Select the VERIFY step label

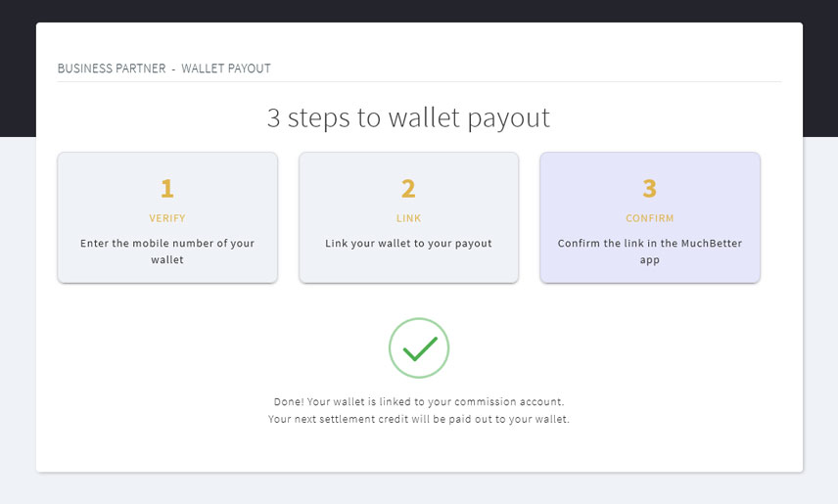[167, 218]
